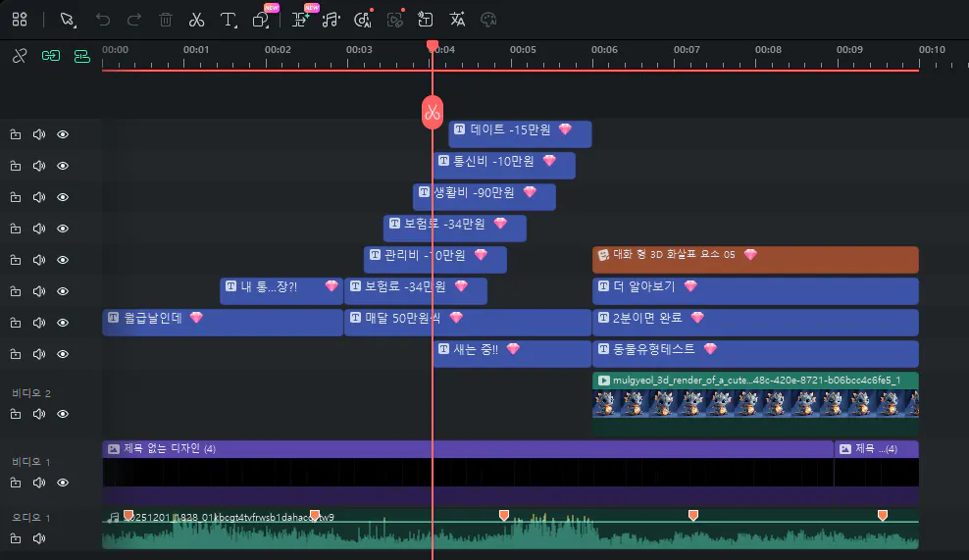Hide the track containing 관리비 -10만원

point(63,260)
